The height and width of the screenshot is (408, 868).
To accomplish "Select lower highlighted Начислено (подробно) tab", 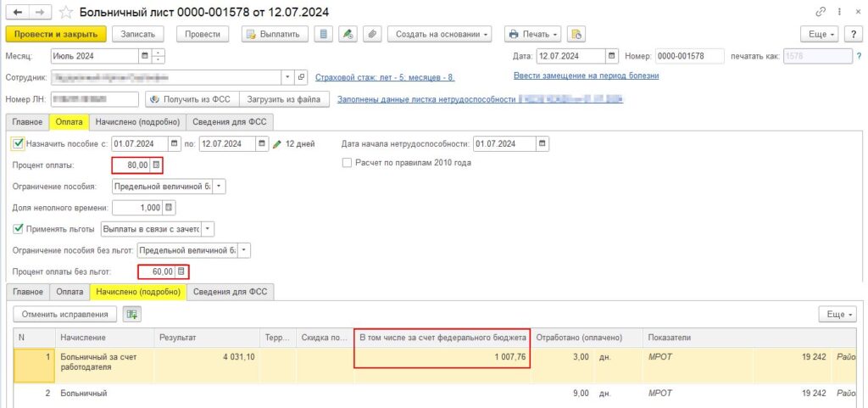I will 138,292.
